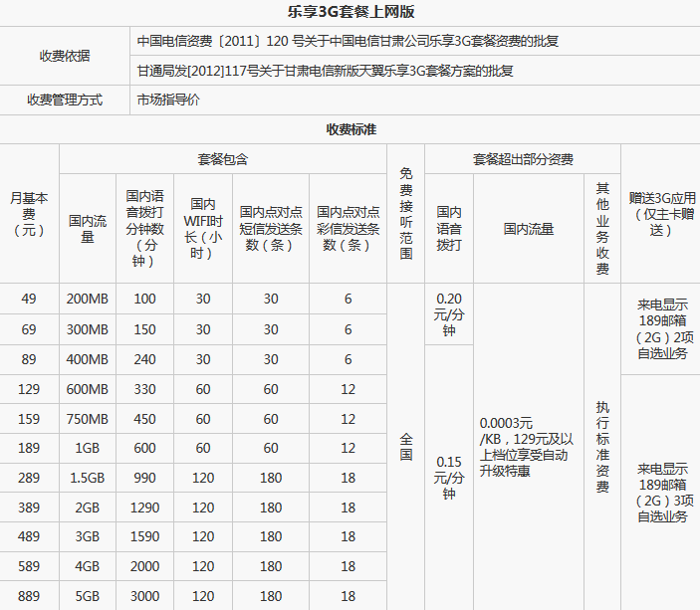Image resolution: width=700 pixels, height=610 pixels.
Task: Click the 月基本费（元）column header
Action: click(x=29, y=214)
